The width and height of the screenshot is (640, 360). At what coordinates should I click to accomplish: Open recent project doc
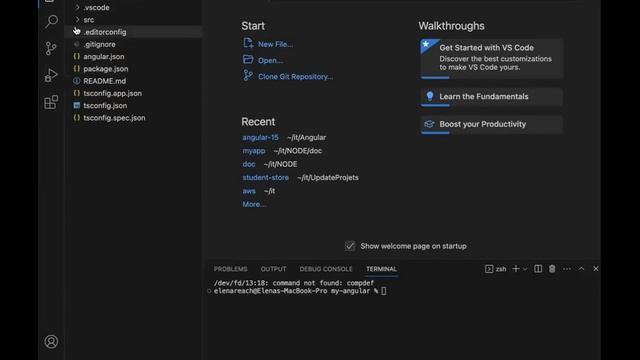point(249,164)
